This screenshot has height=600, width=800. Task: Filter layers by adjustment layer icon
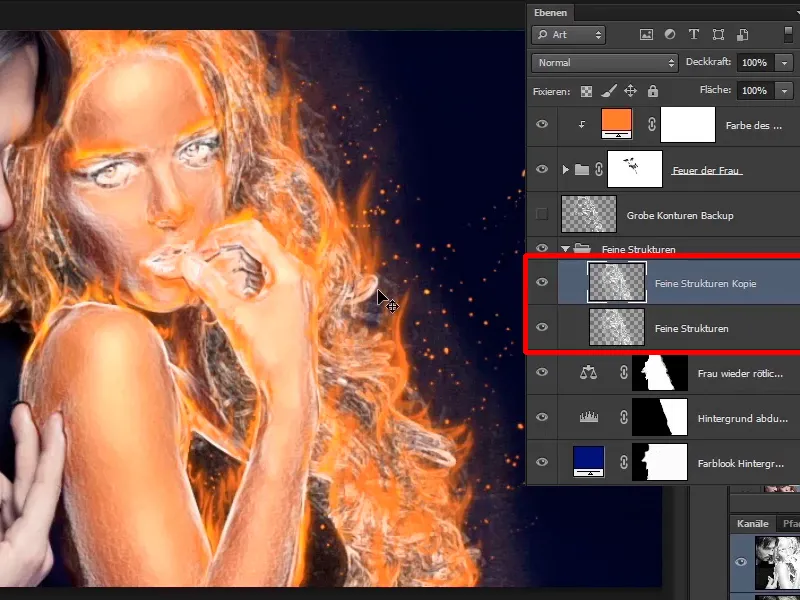(x=670, y=35)
